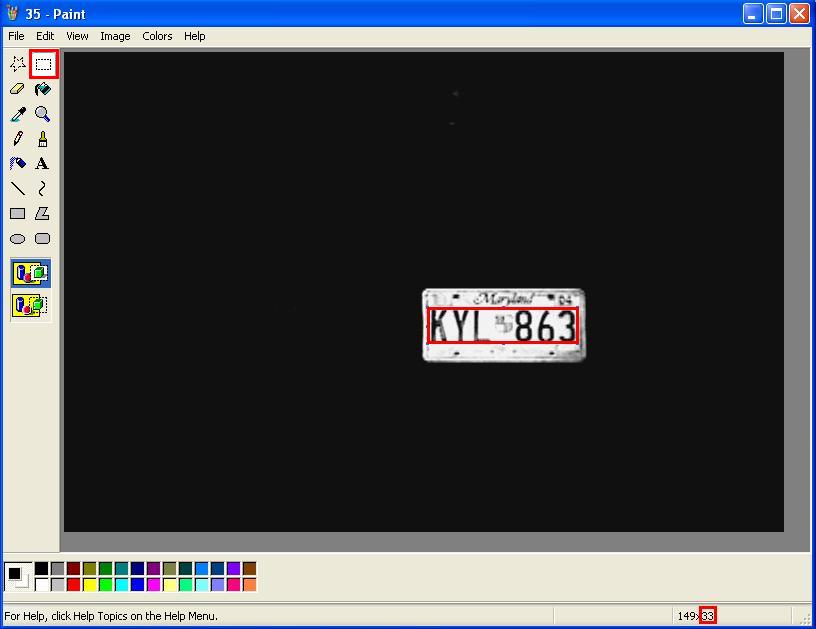
Task: Select the Rounded Rectangle tool
Action: click(x=43, y=239)
